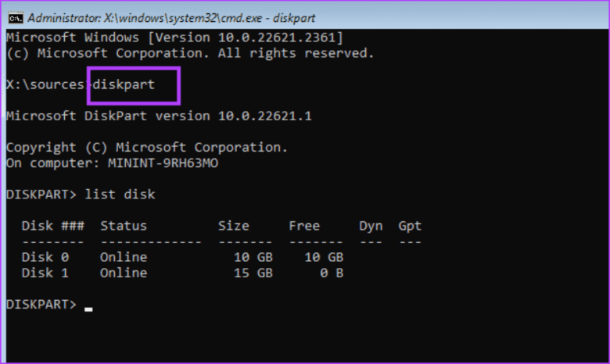Image resolution: width=610 pixels, height=364 pixels.
Task: Click the 'Copyright (C) Microsoft Corporation.' line
Action: tap(147, 148)
